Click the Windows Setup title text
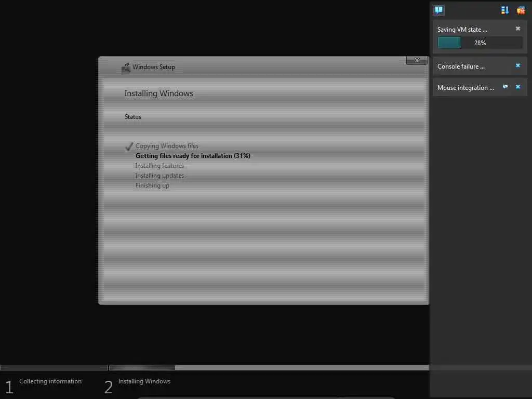Screen dimensions: 532x399 [154, 67]
